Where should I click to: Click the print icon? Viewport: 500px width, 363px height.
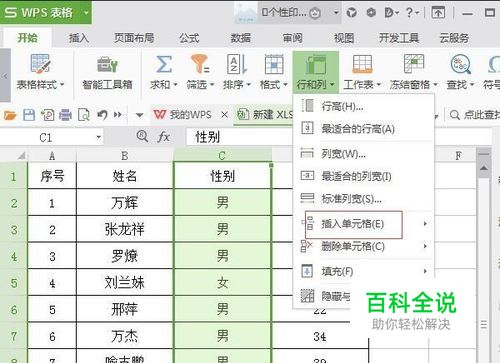(x=65, y=115)
